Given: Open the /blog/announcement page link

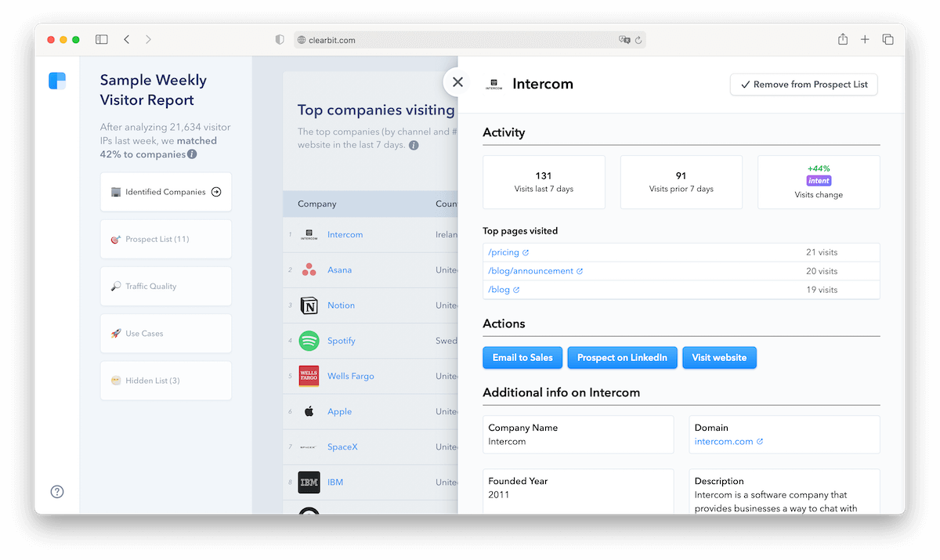Looking at the screenshot, I should coord(530,272).
